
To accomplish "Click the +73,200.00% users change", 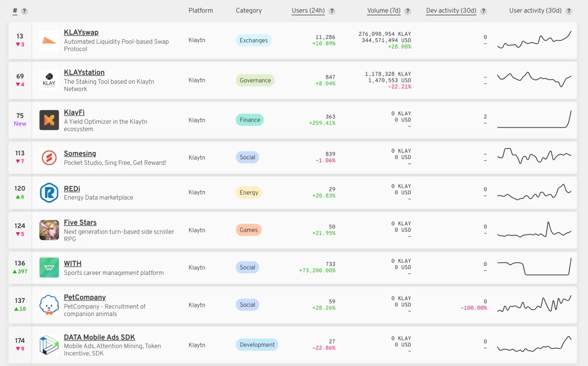I will pyautogui.click(x=318, y=270).
